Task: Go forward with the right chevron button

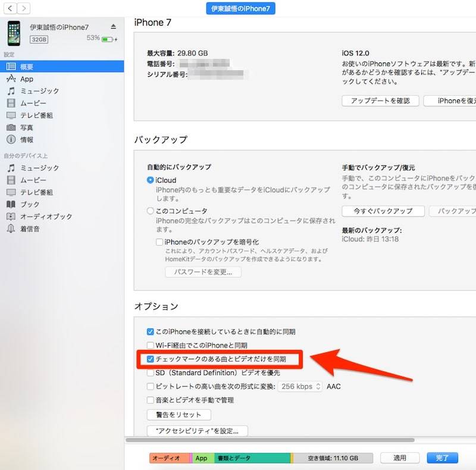Action: 23,8
